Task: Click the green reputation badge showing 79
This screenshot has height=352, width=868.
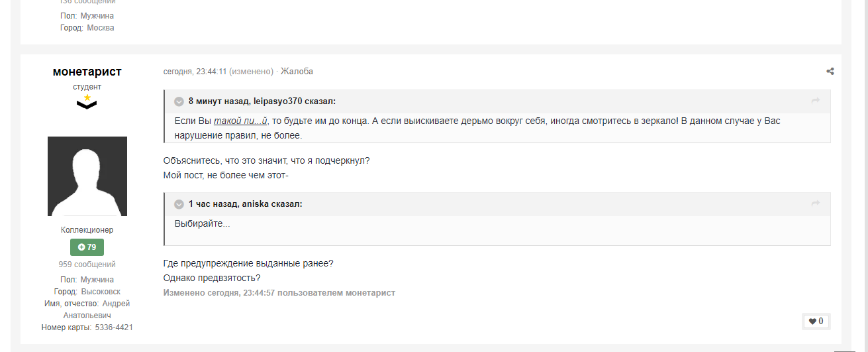Action: (x=87, y=247)
